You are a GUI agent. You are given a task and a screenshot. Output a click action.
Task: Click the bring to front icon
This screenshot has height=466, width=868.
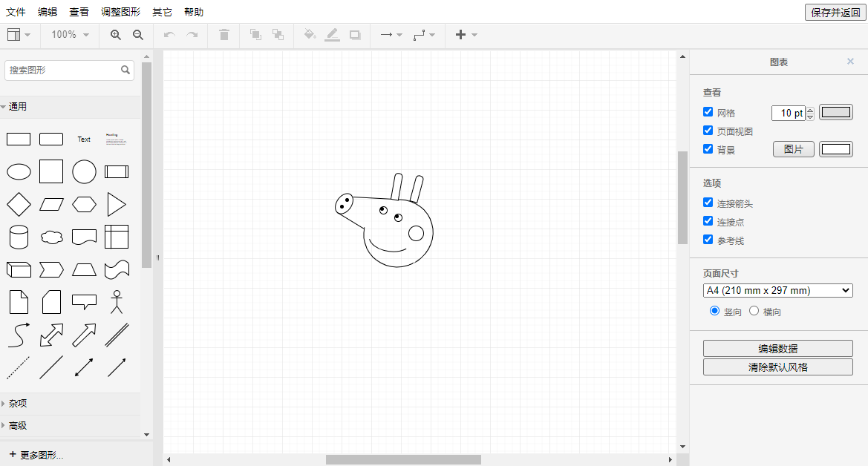255,35
